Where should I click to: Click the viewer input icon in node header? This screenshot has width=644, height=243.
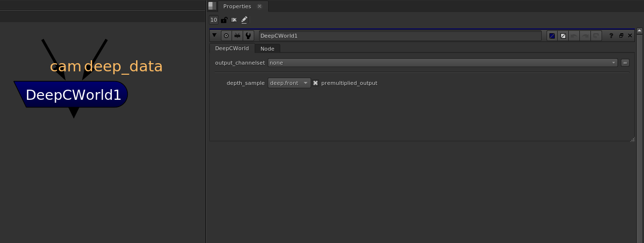[237, 36]
